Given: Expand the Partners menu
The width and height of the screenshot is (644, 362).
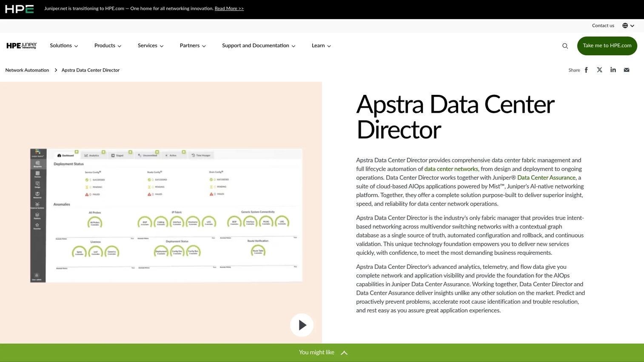Looking at the screenshot, I should (193, 46).
